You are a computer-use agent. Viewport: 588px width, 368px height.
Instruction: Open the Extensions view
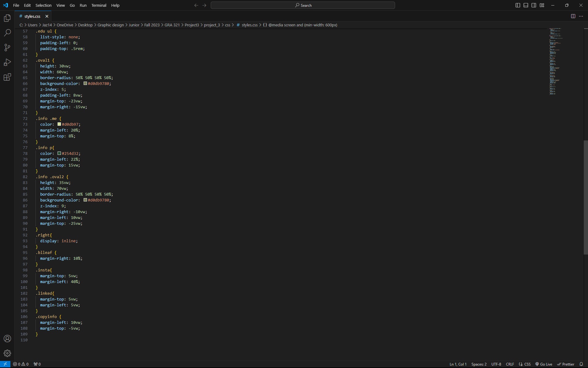pos(7,77)
